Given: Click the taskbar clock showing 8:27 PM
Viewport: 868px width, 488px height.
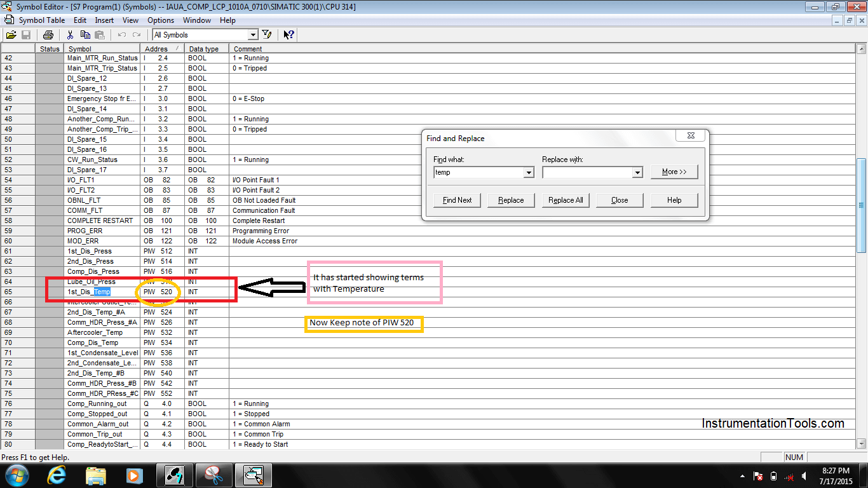Looking at the screenshot, I should (836, 476).
